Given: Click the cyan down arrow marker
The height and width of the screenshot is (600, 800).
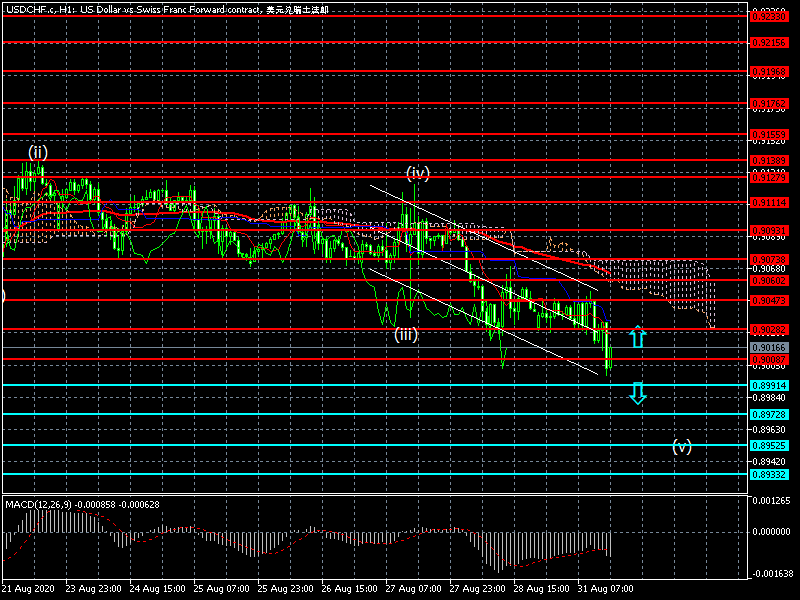Looking at the screenshot, I should tap(637, 393).
